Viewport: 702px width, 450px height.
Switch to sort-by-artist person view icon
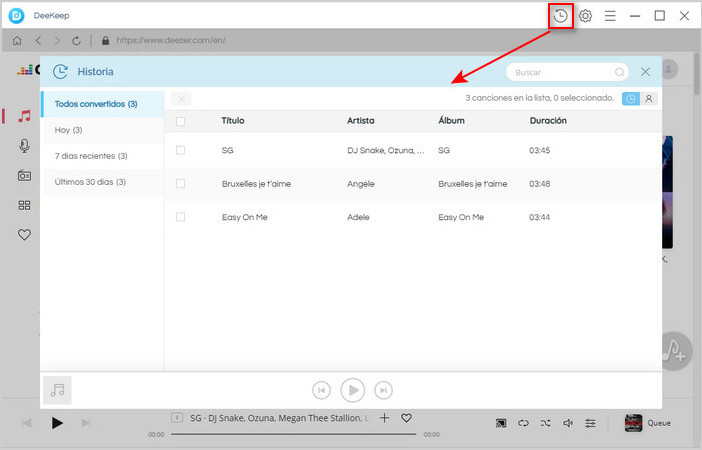pos(649,99)
